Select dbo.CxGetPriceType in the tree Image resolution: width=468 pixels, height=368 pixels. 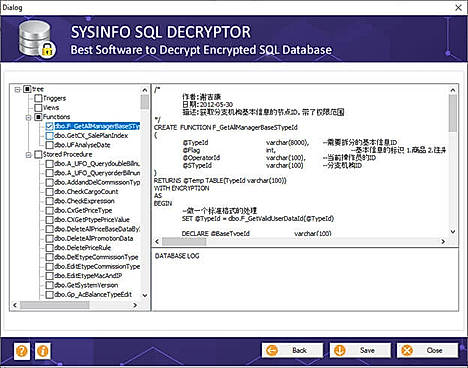tap(83, 210)
